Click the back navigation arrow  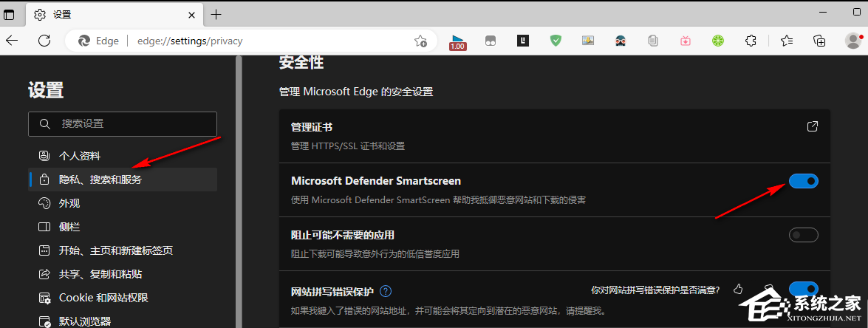(13, 41)
